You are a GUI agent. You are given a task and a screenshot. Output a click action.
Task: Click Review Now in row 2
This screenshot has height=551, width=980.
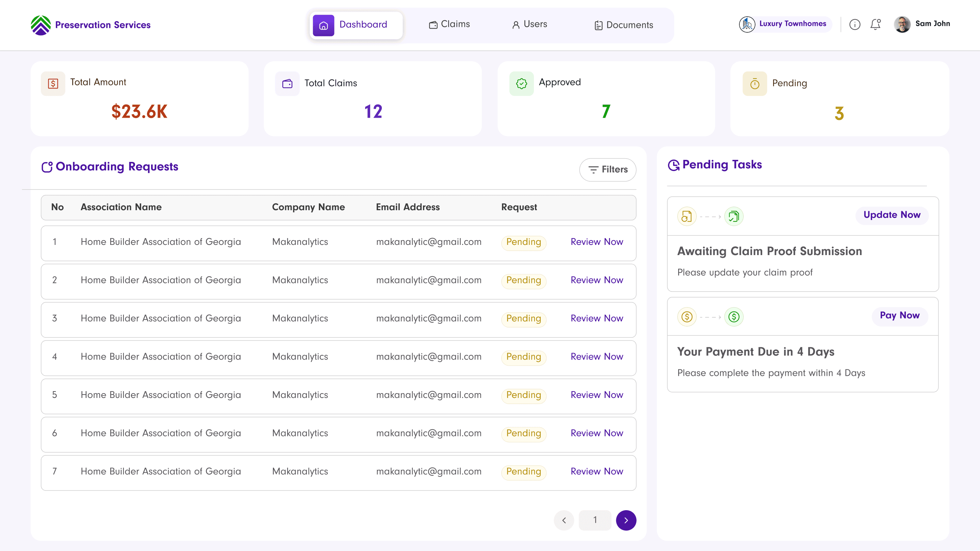pos(597,280)
